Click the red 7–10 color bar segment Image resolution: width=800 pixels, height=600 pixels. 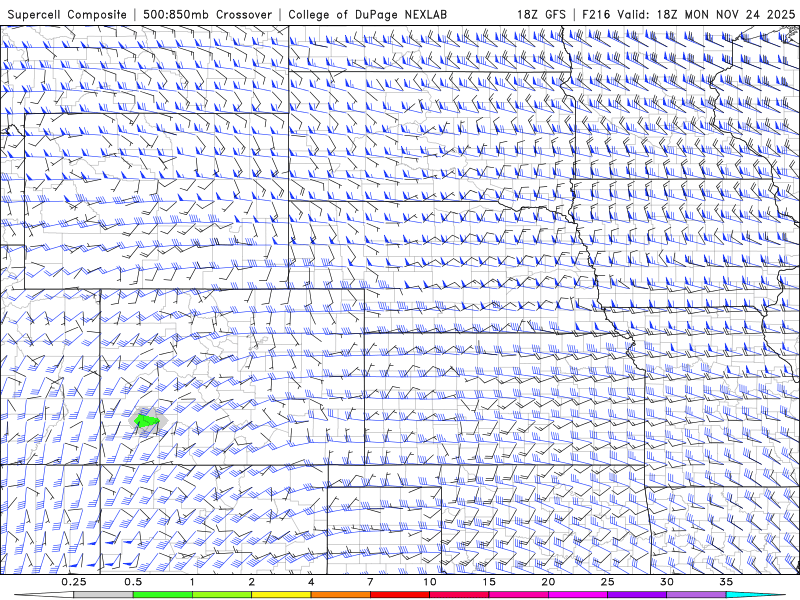399,595
